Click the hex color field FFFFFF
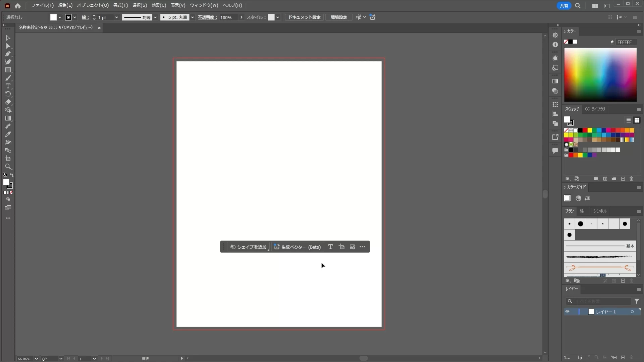Viewport: 644px width, 362px height. [x=626, y=42]
